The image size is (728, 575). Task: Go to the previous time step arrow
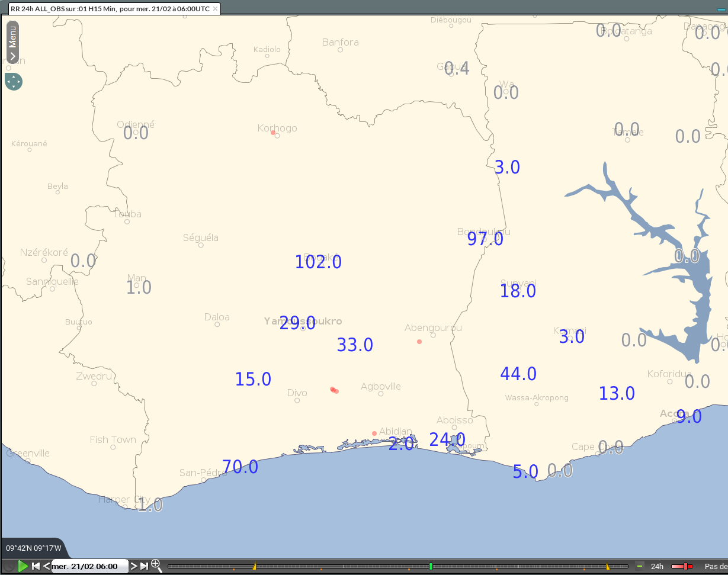tap(46, 566)
